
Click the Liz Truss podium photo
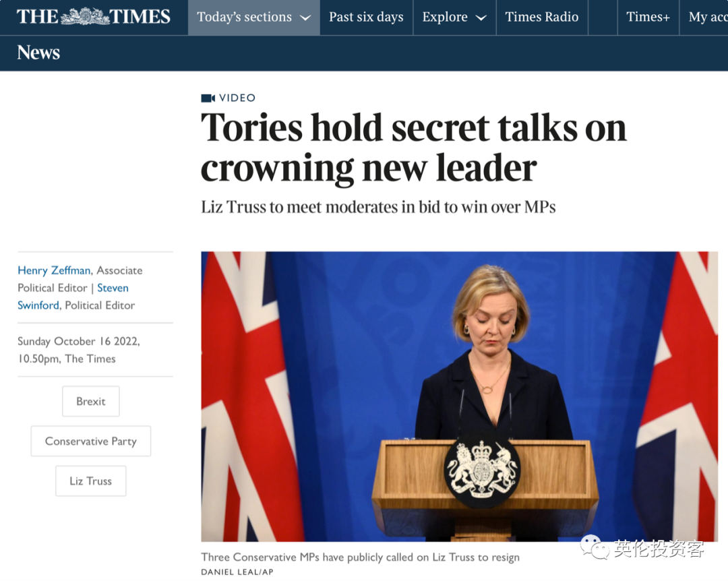[x=460, y=396]
